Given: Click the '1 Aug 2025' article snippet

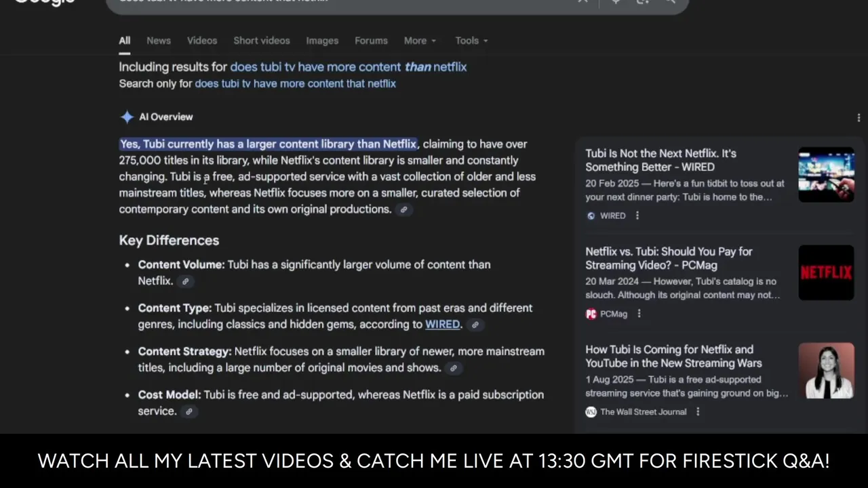Looking at the screenshot, I should point(687,387).
